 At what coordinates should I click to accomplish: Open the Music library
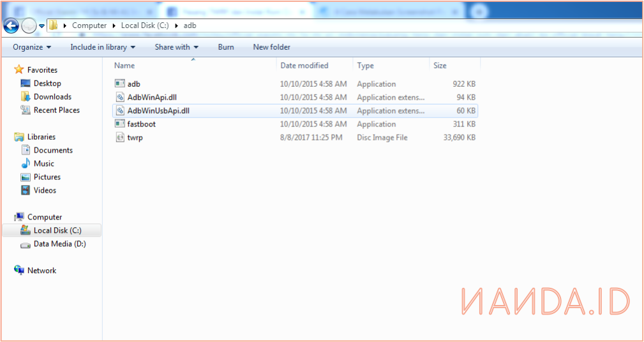coord(43,164)
